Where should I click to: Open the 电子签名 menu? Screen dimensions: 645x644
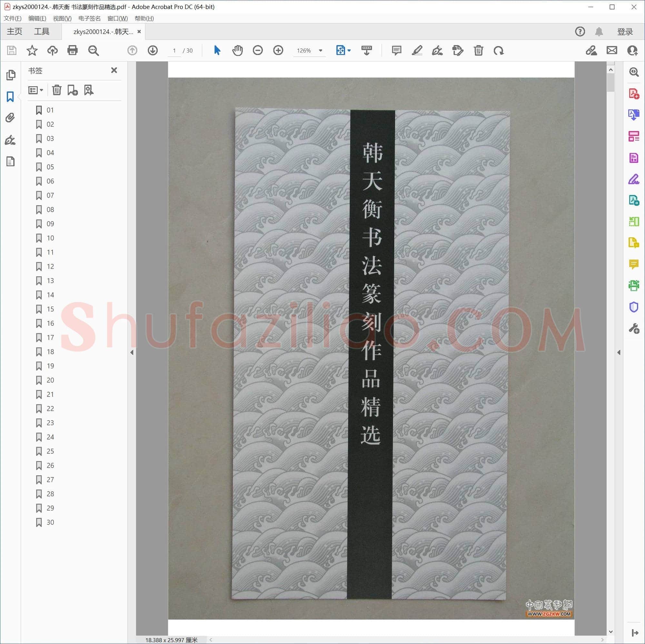[89, 18]
